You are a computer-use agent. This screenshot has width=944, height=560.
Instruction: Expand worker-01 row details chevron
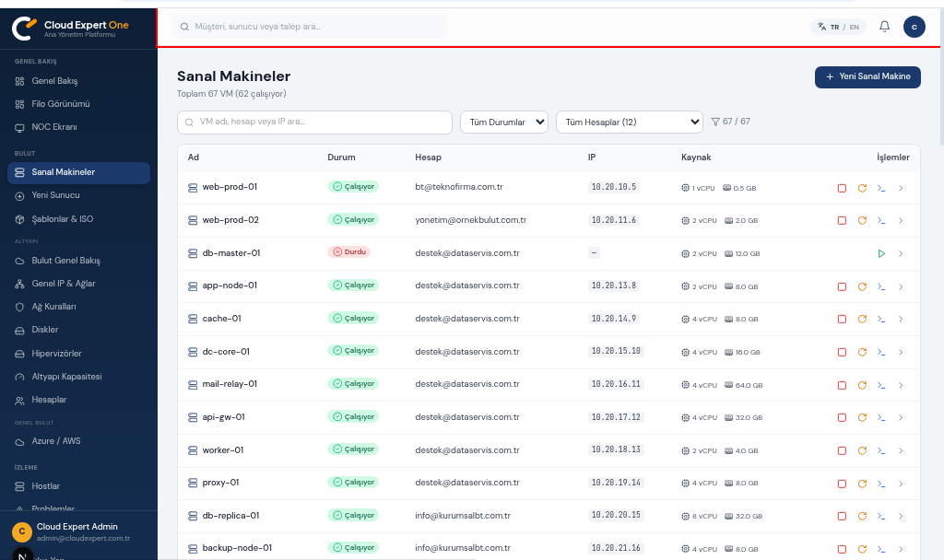pos(901,450)
